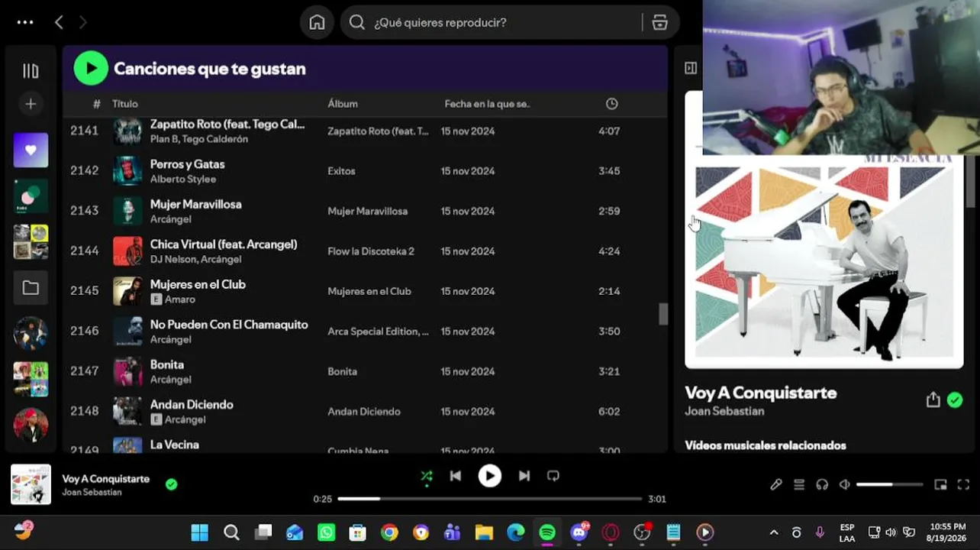Viewport: 980px width, 550px height.
Task: Open the mini player
Action: (x=941, y=484)
